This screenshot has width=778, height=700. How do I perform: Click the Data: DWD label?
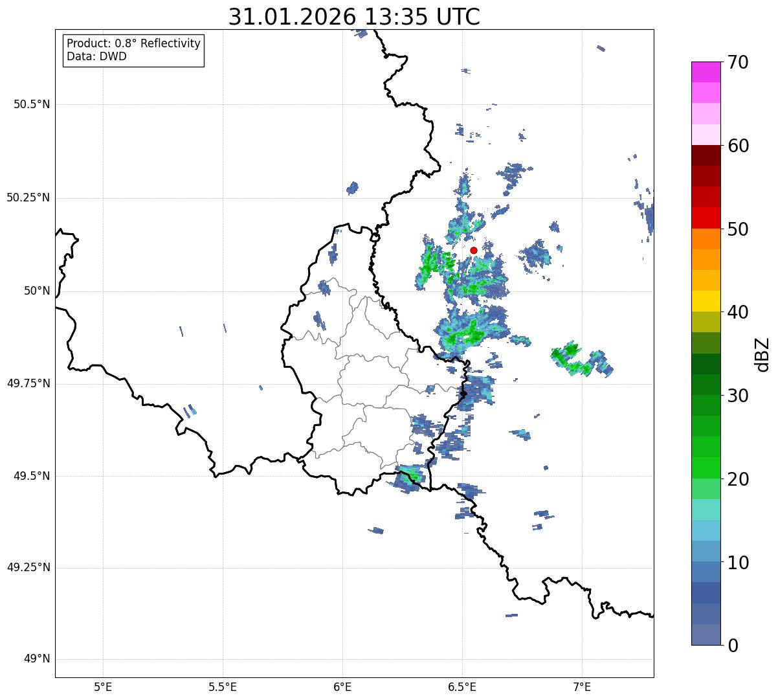tap(96, 56)
